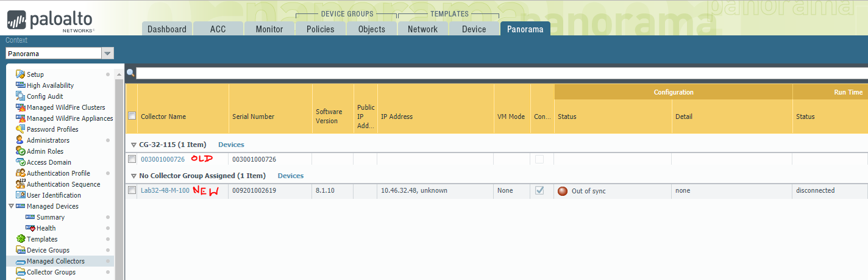
Task: Sort by the Serial Number column
Action: [x=271, y=117]
